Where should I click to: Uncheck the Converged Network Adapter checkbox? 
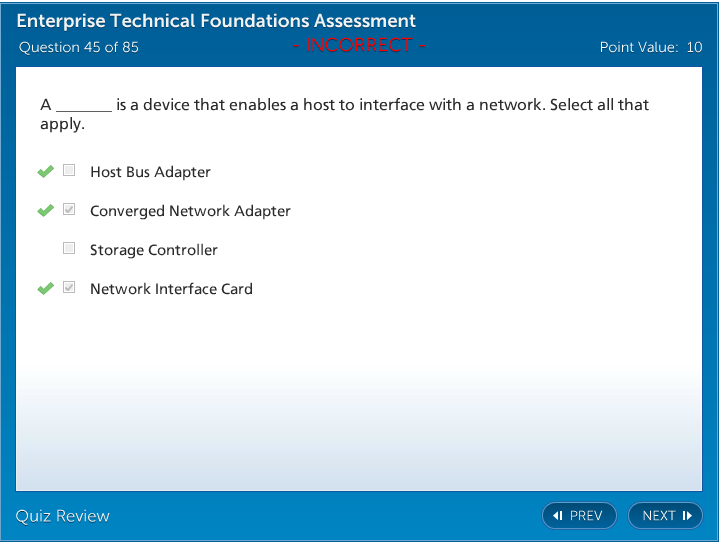coord(69,210)
